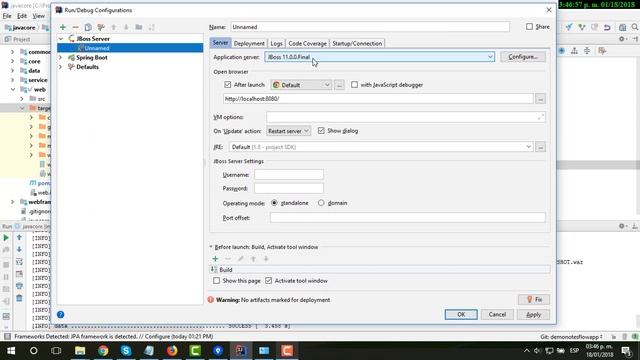Edit before launch task pencil icon
640x360 pixels.
tap(241, 258)
